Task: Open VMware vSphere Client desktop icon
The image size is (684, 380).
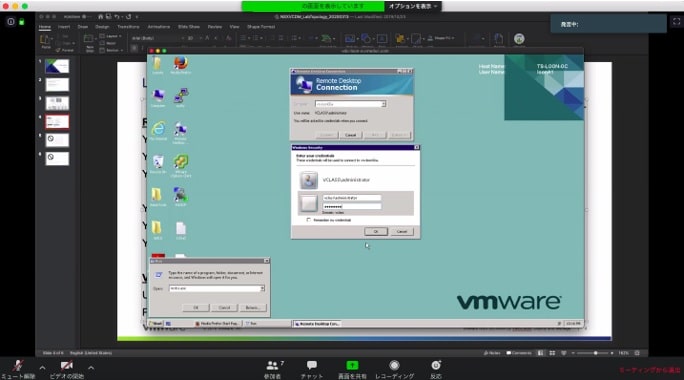Action: [x=181, y=165]
